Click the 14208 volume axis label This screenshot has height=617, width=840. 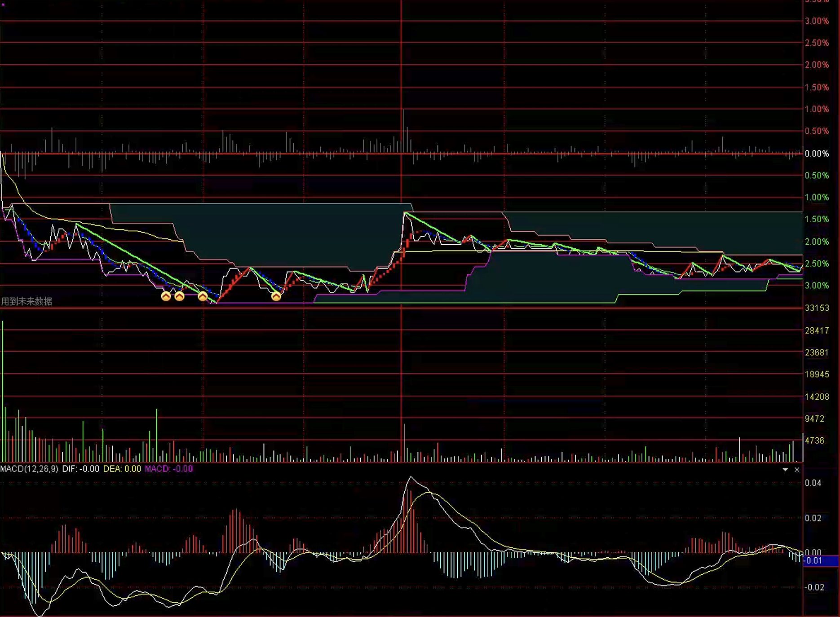pyautogui.click(x=817, y=397)
